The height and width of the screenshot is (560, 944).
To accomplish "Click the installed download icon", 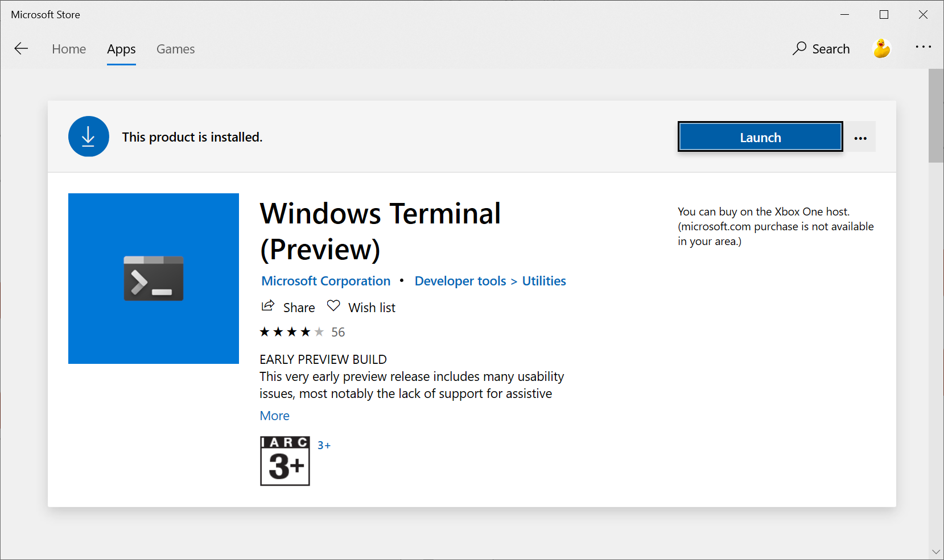I will (88, 136).
